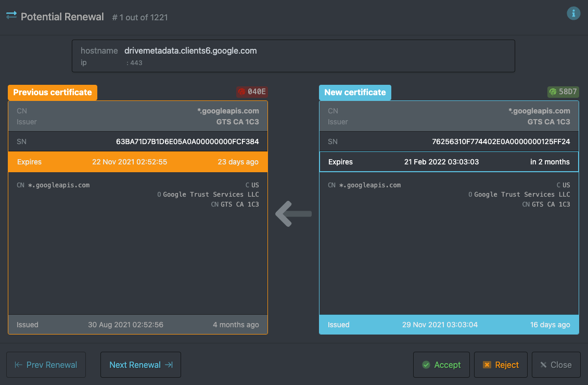The width and height of the screenshot is (588, 385).
Task: Click the orange X icon in Reject button
Action: (x=488, y=365)
